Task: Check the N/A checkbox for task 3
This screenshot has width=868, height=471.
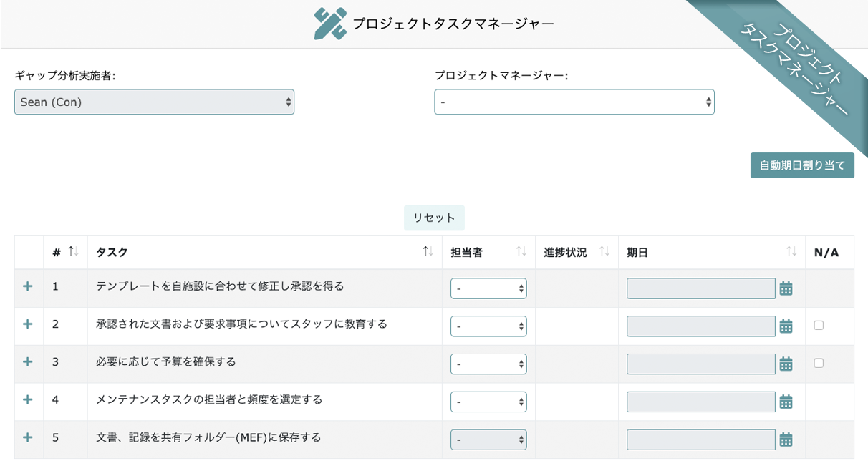Action: [x=819, y=363]
